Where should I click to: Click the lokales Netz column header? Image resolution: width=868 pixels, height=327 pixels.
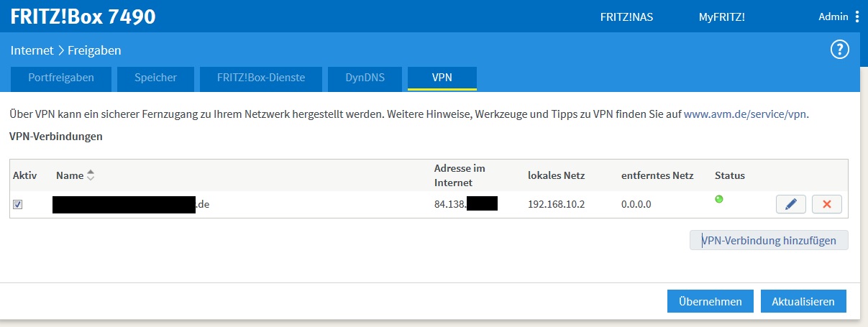[x=556, y=175]
